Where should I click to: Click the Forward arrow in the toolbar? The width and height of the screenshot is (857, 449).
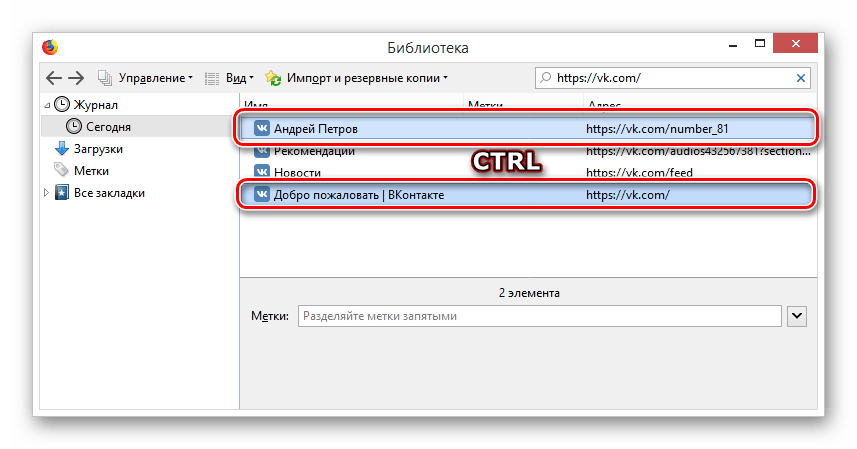[x=77, y=78]
